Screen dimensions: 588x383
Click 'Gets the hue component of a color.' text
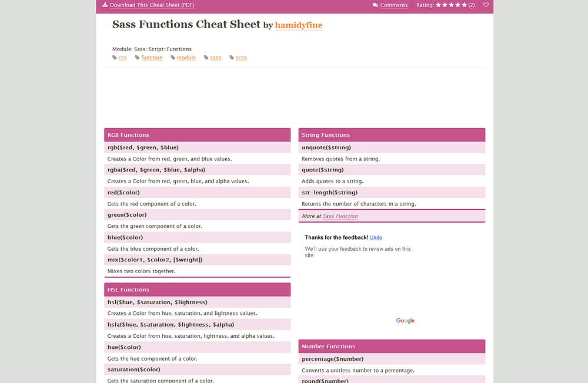(152, 359)
